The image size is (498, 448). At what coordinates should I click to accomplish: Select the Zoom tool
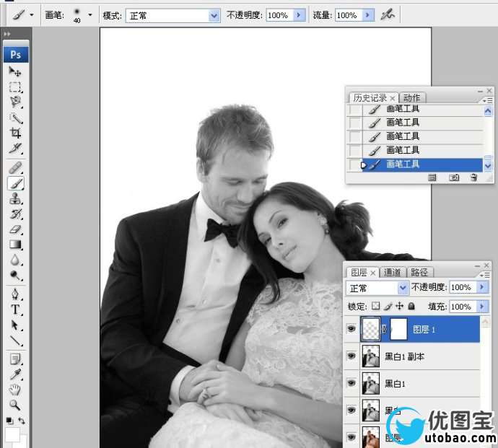(x=15, y=405)
